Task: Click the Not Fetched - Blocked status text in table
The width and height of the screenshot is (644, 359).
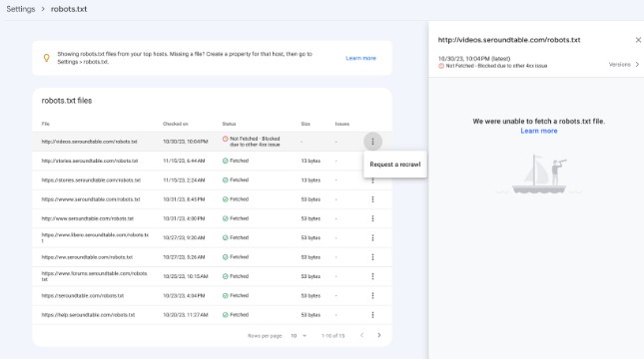Action: coord(255,142)
